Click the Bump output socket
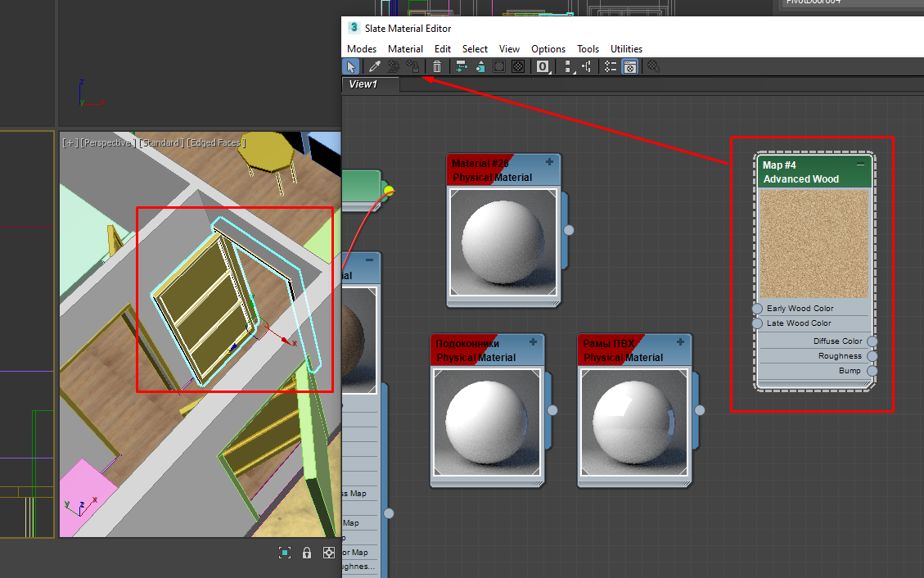The height and width of the screenshot is (578, 924). [x=872, y=371]
